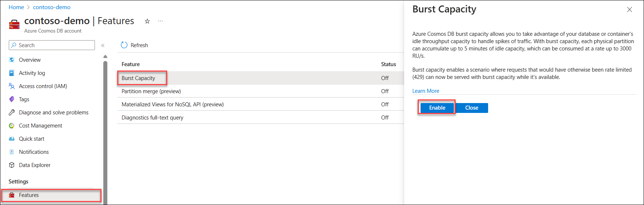Select the Partition merge (preview) feature row
Screen dimensions: 644x205
(x=151, y=91)
